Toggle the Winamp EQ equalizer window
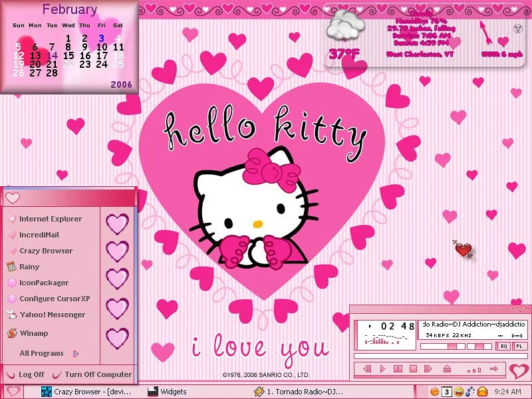 [504, 346]
